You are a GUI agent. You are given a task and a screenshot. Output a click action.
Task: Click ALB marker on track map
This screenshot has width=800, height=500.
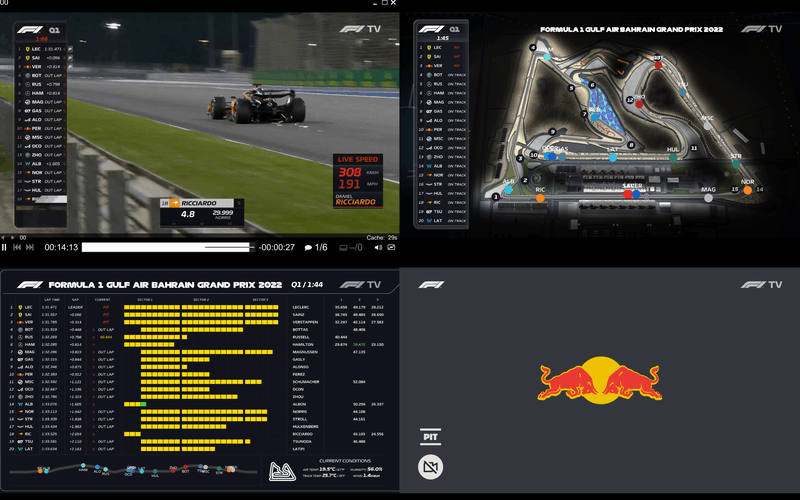coord(508,189)
